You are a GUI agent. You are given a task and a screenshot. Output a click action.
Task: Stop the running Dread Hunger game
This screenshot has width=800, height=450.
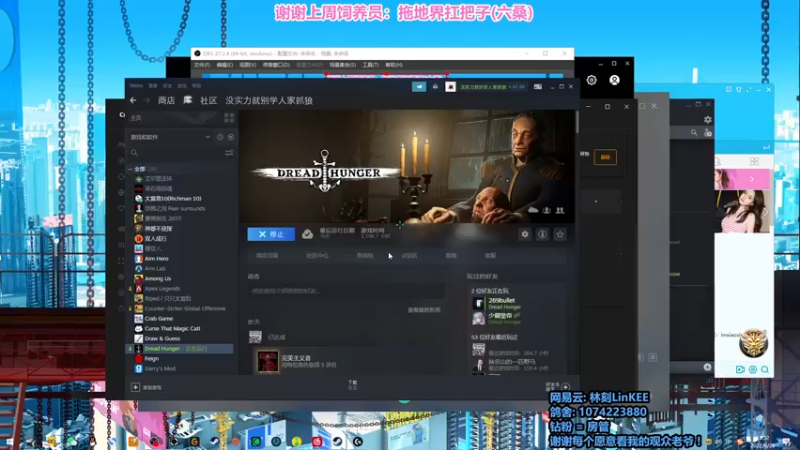(x=271, y=234)
